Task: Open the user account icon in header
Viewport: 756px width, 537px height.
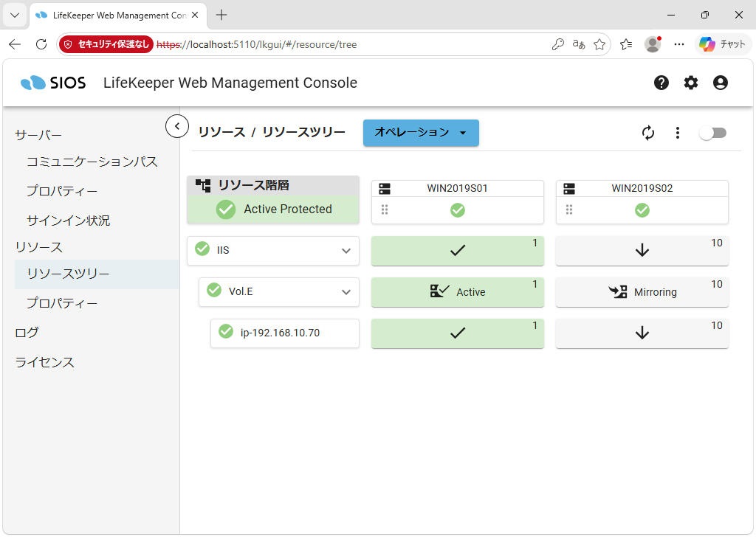Action: click(x=720, y=83)
